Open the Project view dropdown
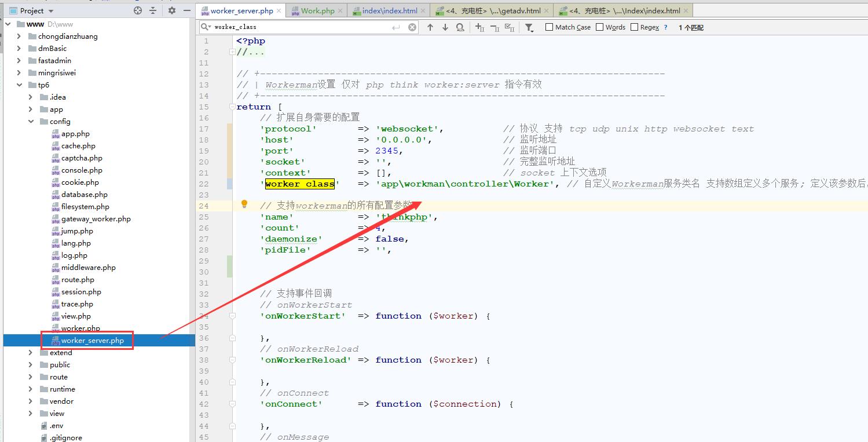Image resolution: width=868 pixels, height=442 pixels. click(36, 10)
